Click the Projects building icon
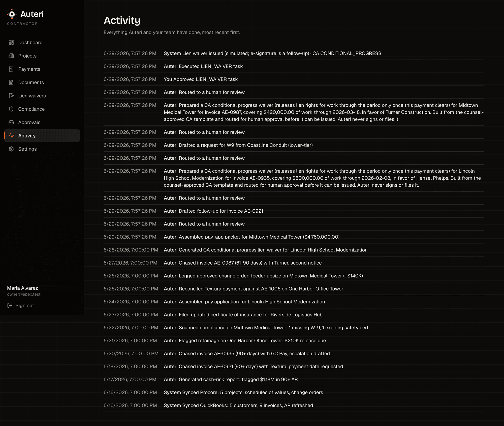504x426 pixels. (x=11, y=56)
